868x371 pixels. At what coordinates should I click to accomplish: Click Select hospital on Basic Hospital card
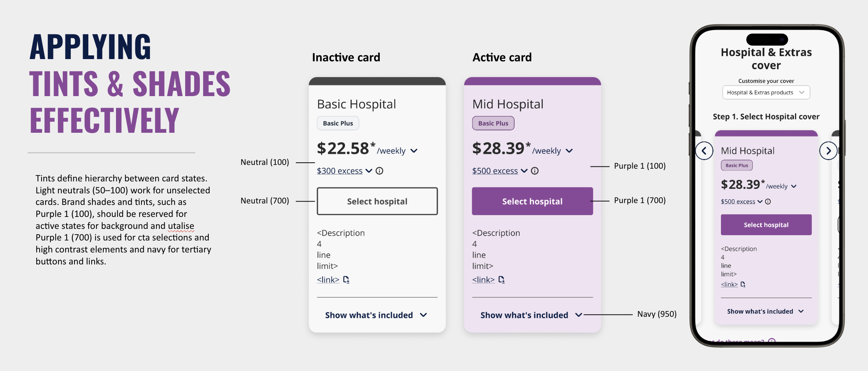coord(377,201)
